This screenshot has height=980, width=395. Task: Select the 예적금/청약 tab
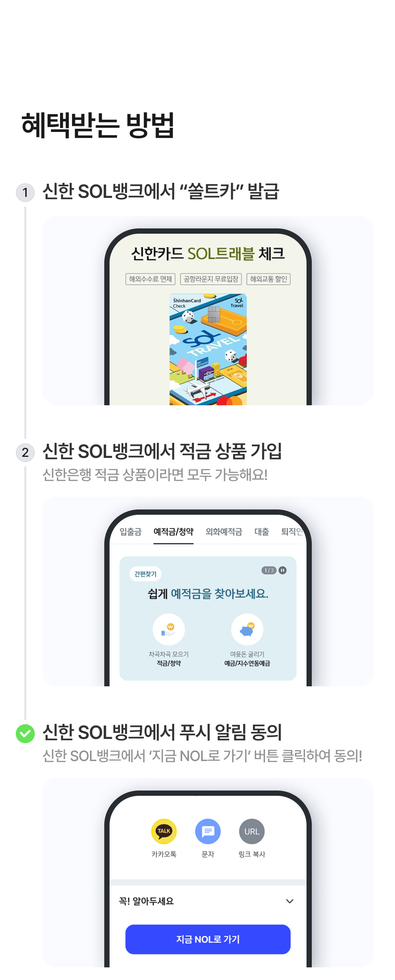pyautogui.click(x=173, y=532)
